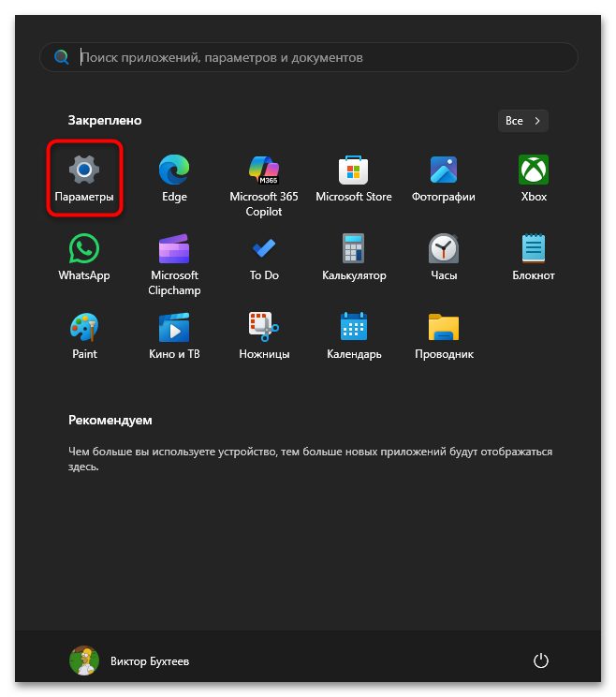Launch Блокнот notepad
The height and width of the screenshot is (697, 616).
[534, 257]
